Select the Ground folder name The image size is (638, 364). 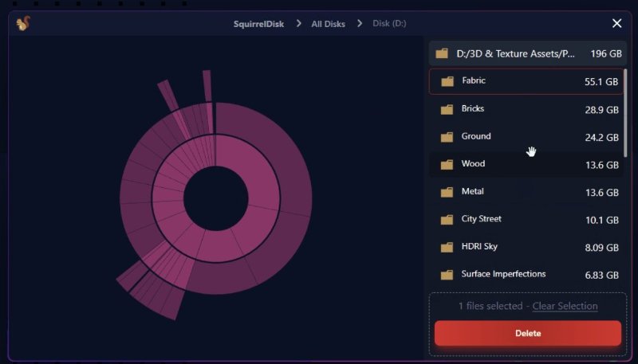point(475,136)
